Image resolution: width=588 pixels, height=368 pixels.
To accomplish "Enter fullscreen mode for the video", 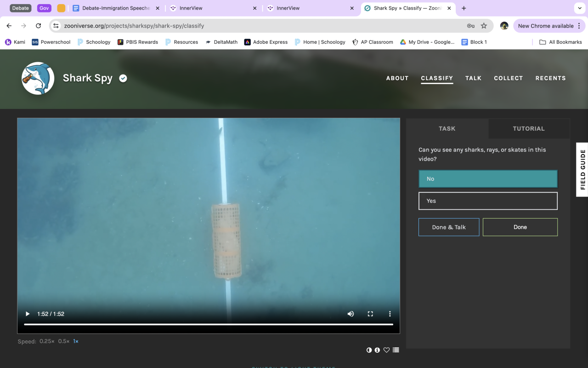I will click(370, 314).
